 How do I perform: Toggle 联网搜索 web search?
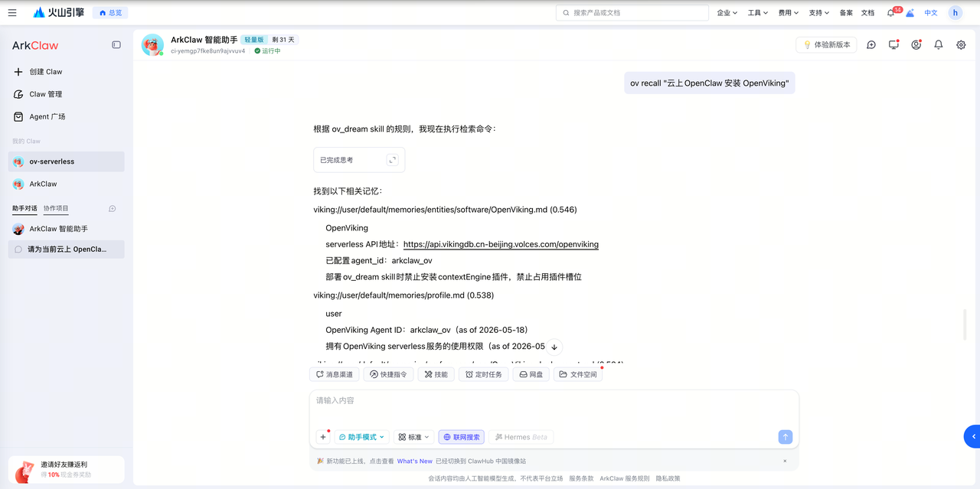click(461, 437)
